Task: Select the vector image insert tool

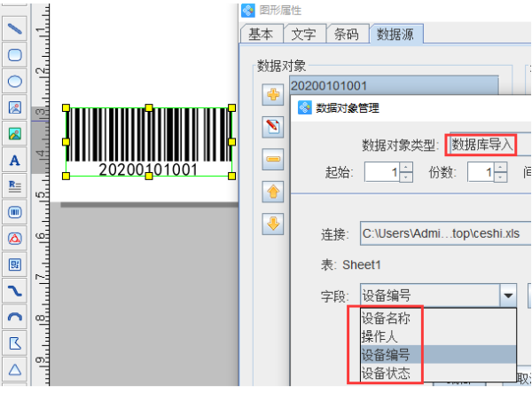Action: point(14,107)
